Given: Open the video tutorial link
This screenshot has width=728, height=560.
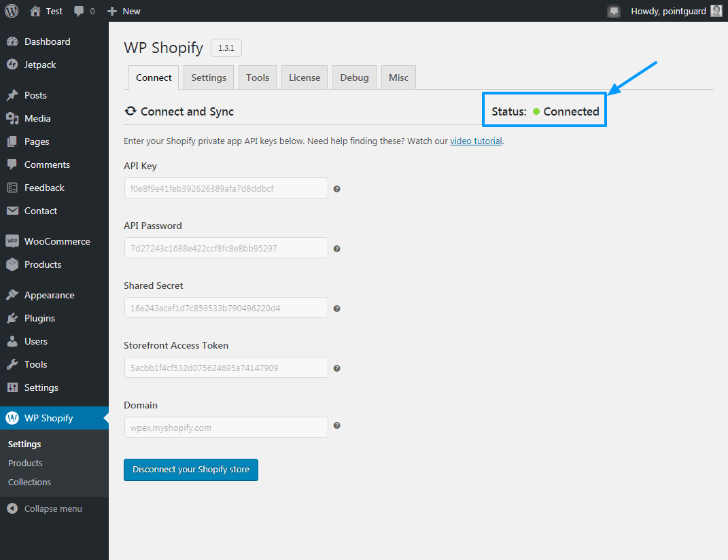Looking at the screenshot, I should point(476,141).
